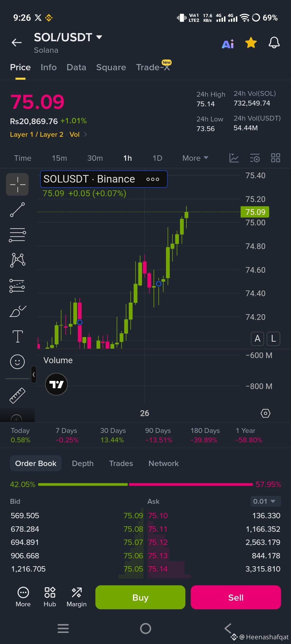Open chart settings hexagon icon

tap(265, 413)
